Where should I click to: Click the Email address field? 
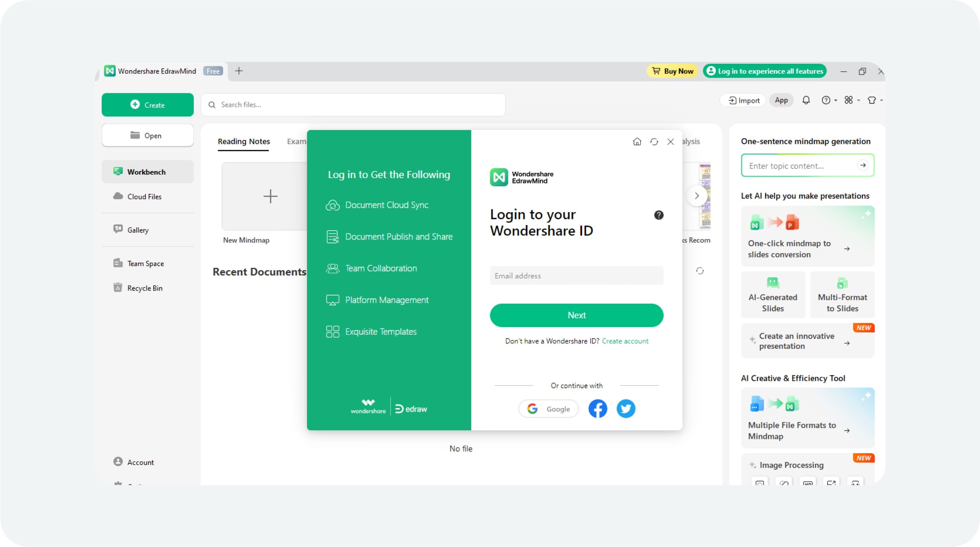pos(576,276)
